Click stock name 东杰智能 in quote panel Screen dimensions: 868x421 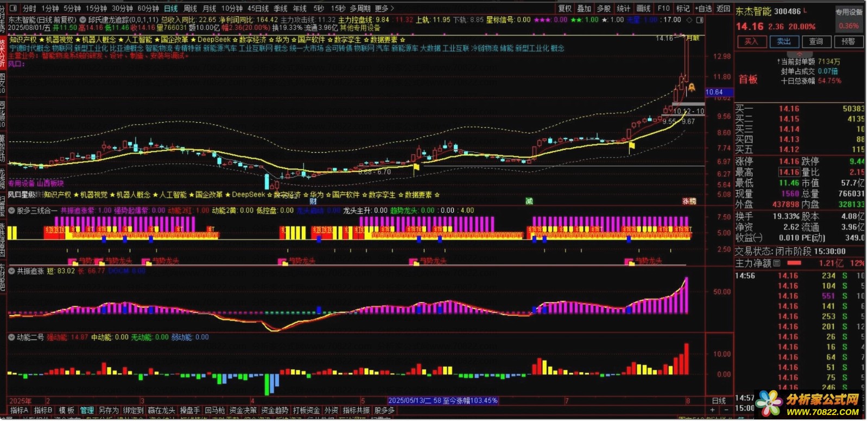(x=753, y=11)
